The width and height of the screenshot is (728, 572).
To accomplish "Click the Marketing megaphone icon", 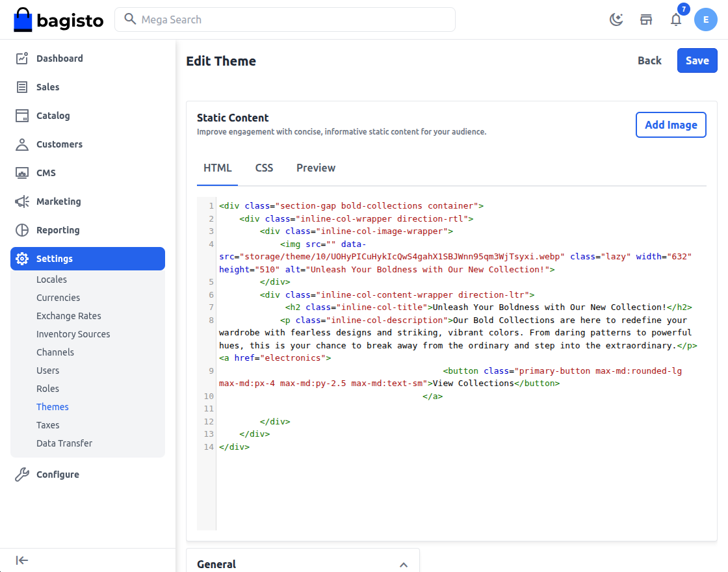I will pos(22,201).
